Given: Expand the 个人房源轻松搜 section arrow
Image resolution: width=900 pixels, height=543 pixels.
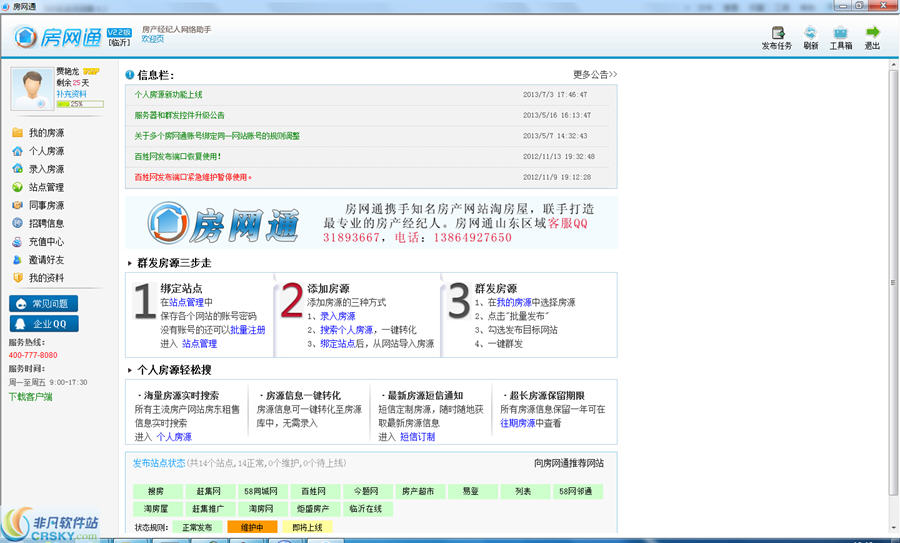Looking at the screenshot, I should [x=130, y=370].
